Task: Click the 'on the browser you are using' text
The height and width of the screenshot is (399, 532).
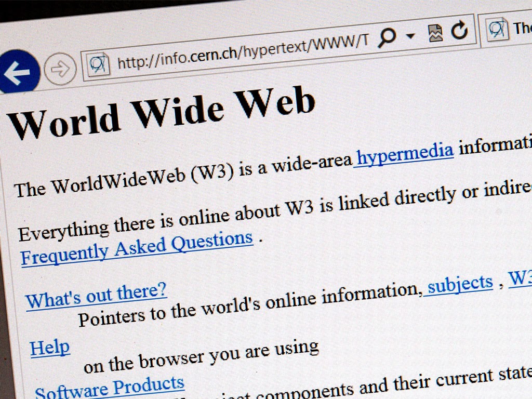Action: click(x=201, y=356)
